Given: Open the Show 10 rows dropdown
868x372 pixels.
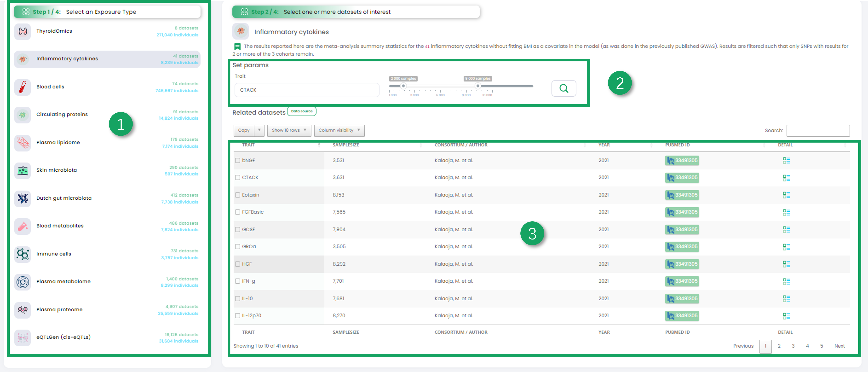Looking at the screenshot, I should pos(289,130).
